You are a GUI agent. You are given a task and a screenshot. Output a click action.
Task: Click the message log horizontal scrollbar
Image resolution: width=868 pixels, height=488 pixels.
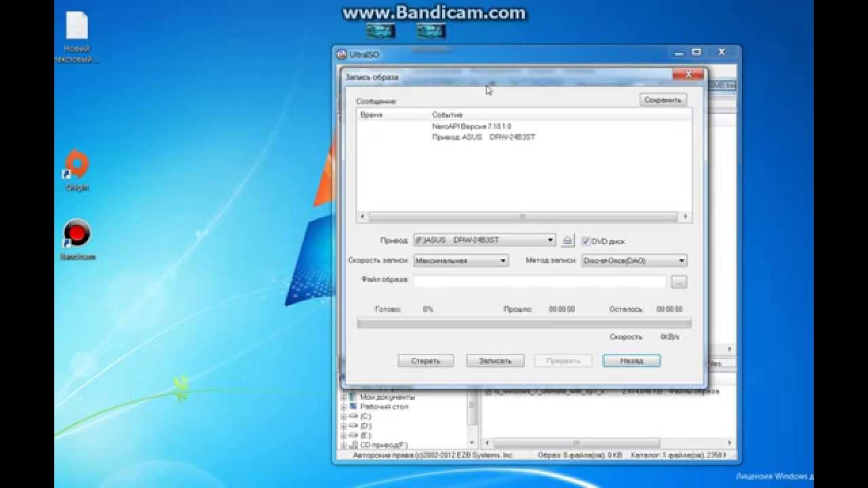[523, 217]
